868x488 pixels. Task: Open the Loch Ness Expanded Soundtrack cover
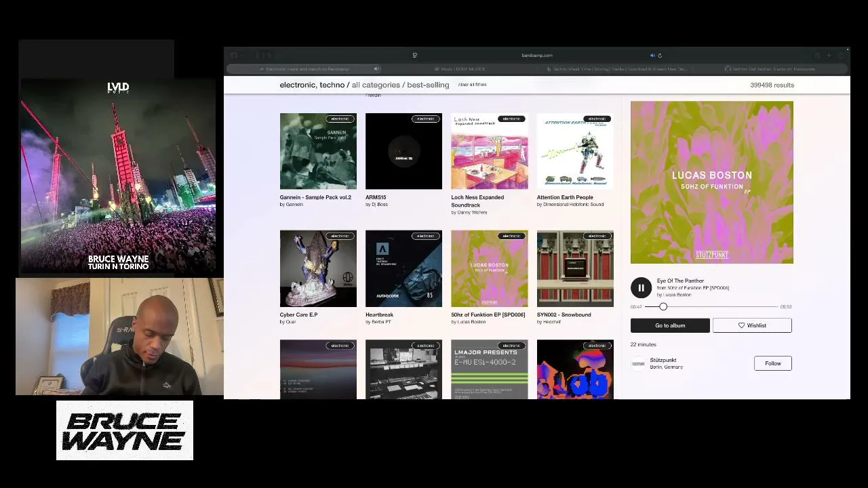(490, 151)
